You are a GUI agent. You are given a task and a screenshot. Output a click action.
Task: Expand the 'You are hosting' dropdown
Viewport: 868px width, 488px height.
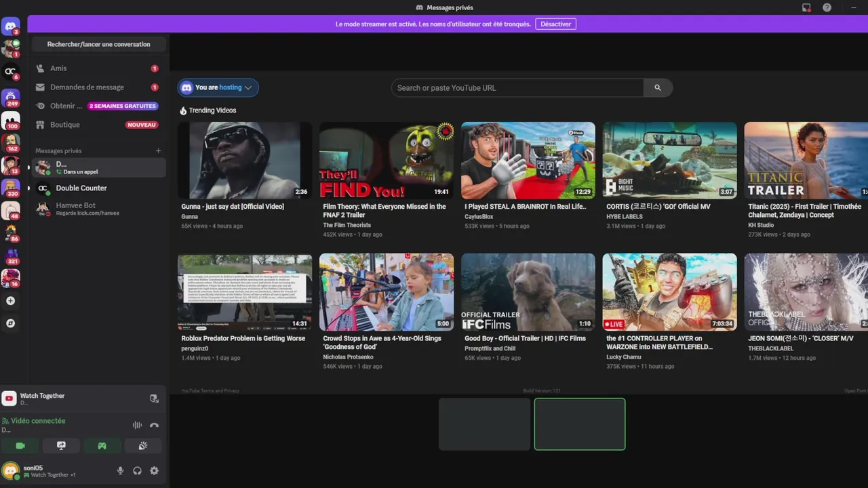coord(218,87)
